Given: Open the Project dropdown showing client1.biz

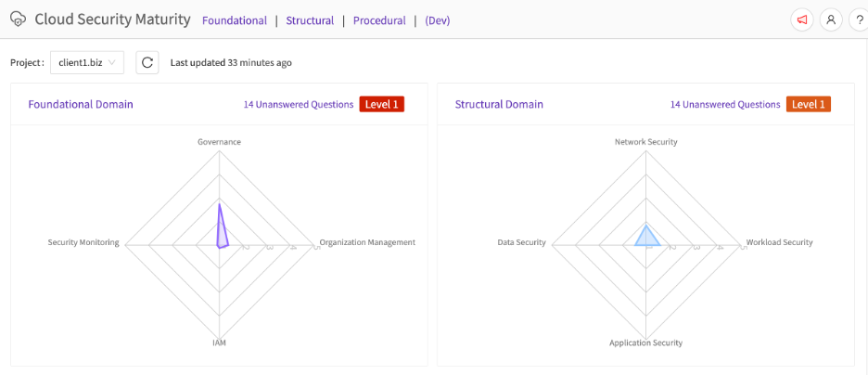Looking at the screenshot, I should pyautogui.click(x=87, y=62).
